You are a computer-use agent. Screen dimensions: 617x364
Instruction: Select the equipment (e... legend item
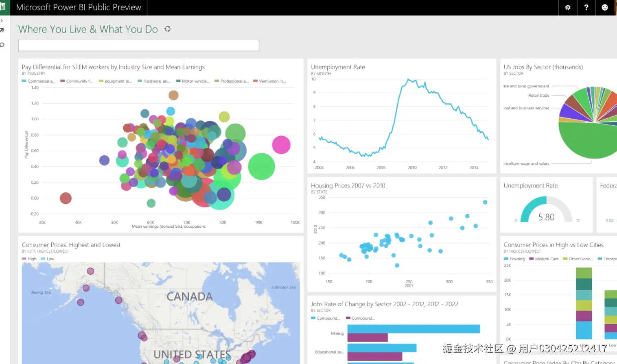(116, 81)
